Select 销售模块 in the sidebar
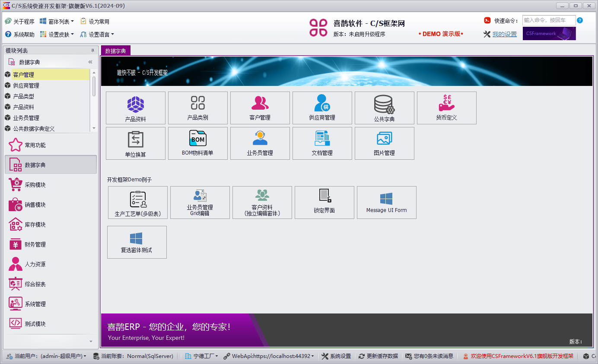 (51, 205)
